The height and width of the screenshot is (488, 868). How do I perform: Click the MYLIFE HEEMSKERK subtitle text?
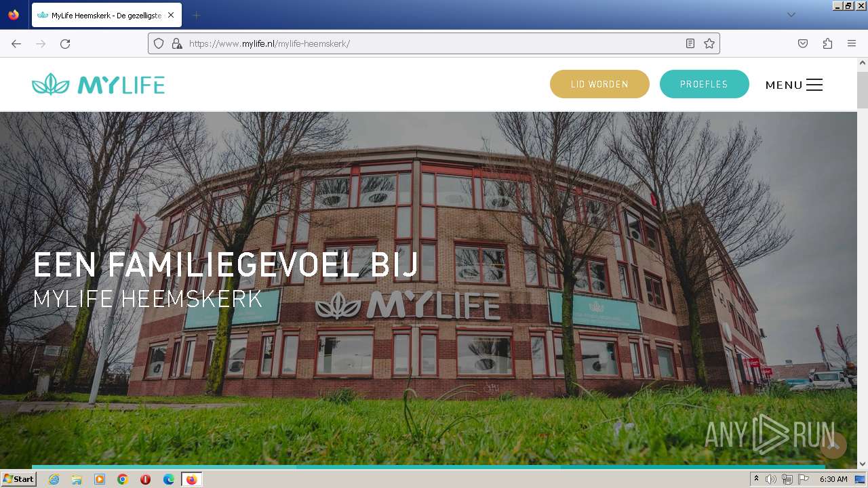pos(148,299)
